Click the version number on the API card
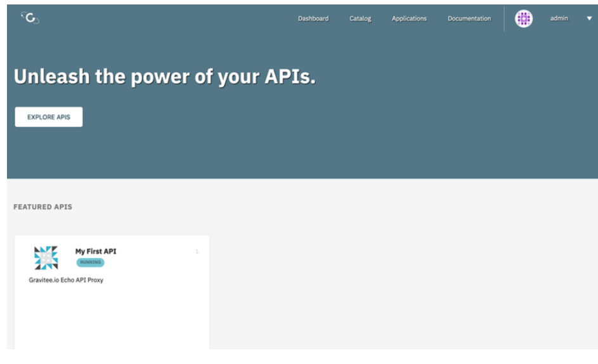Image resolution: width=598 pixels, height=364 pixels. pyautogui.click(x=197, y=252)
